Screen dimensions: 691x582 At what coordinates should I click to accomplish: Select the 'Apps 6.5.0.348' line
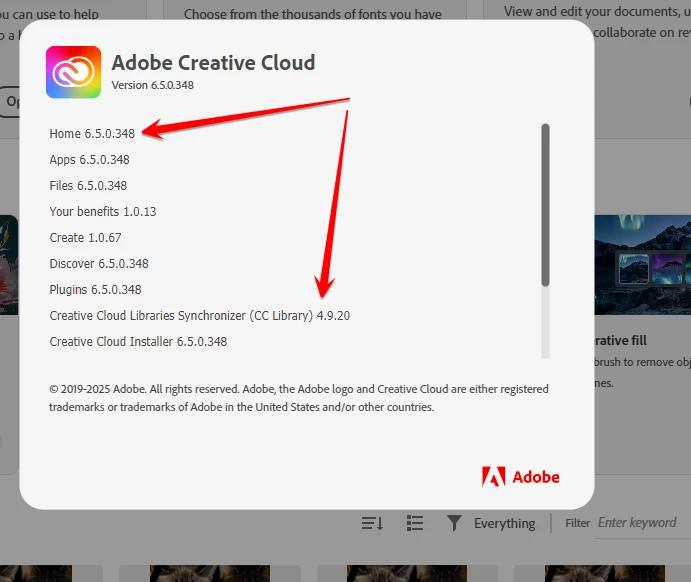[89, 159]
